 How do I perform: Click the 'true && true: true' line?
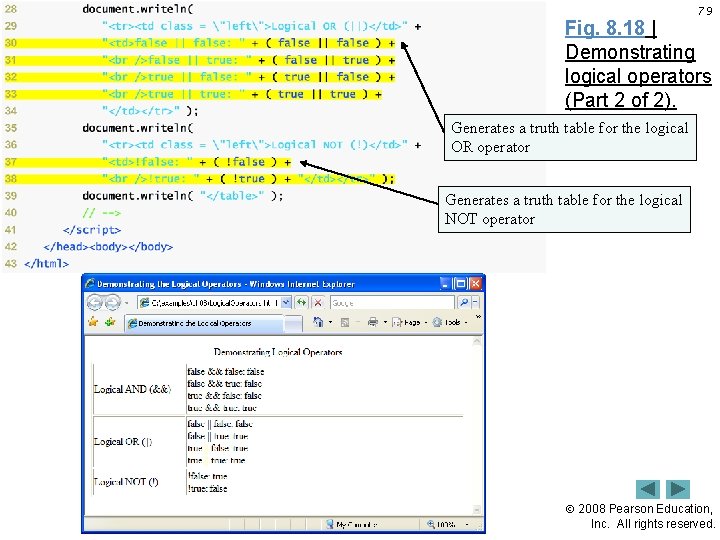click(222, 408)
